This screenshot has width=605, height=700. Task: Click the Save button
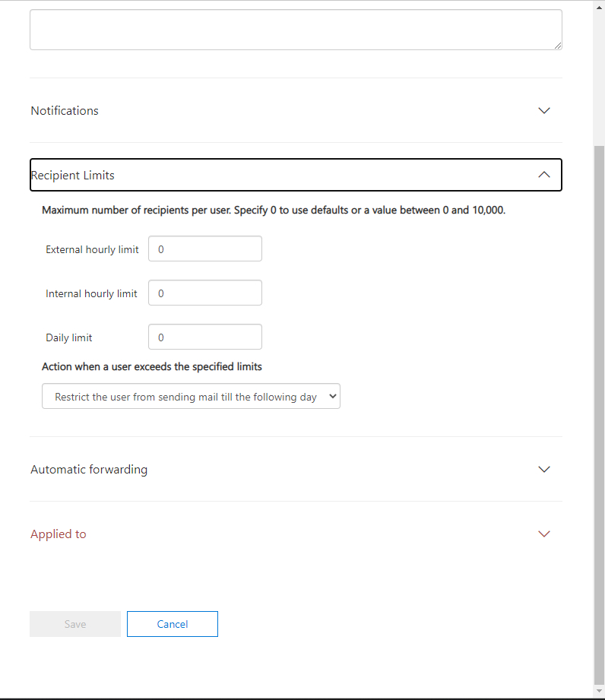[x=75, y=624]
